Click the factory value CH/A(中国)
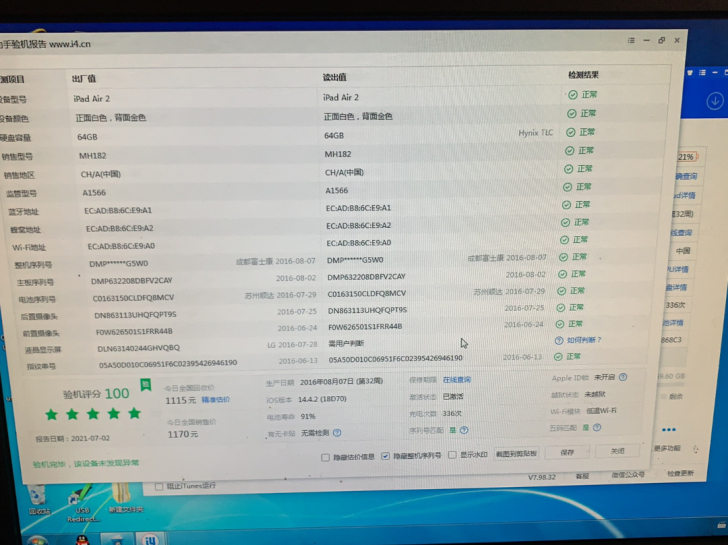 tap(100, 174)
